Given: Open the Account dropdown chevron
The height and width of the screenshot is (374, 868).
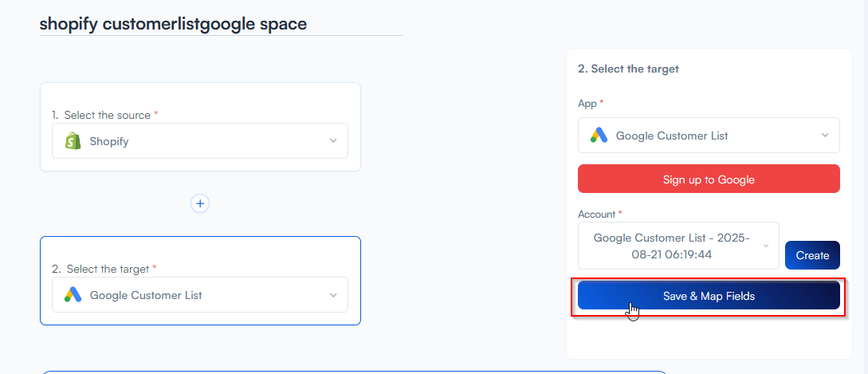Looking at the screenshot, I should point(767,246).
